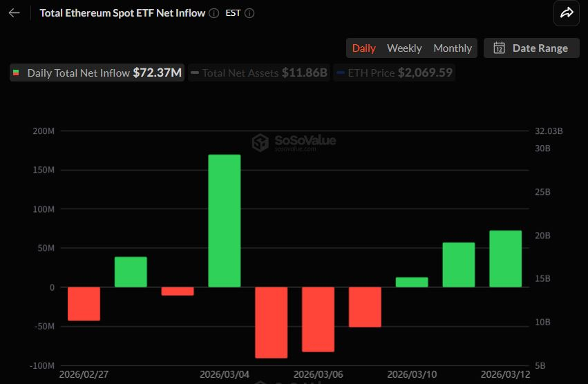Click the red-green Daily Net Inflow legend icon
The width and height of the screenshot is (588, 384).
(x=17, y=73)
